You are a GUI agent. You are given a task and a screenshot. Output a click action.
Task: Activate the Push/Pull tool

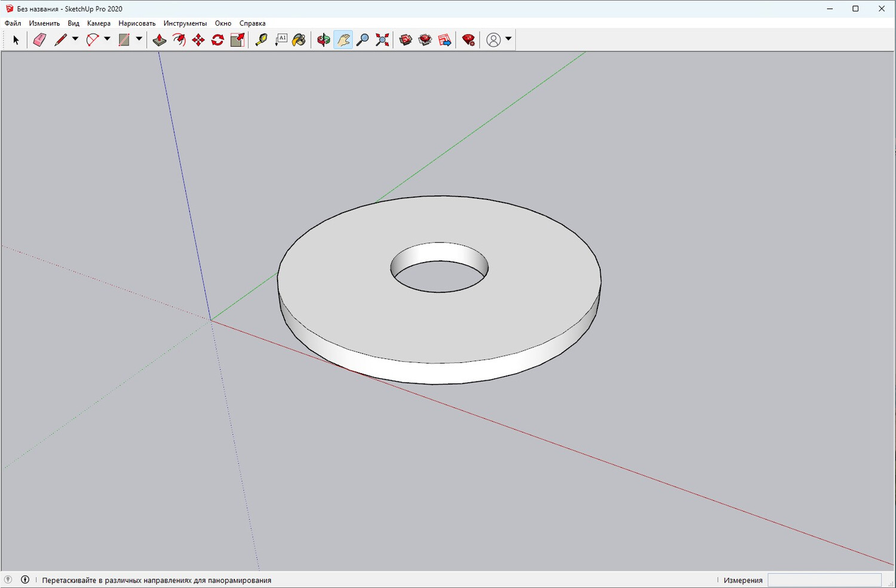pyautogui.click(x=159, y=40)
